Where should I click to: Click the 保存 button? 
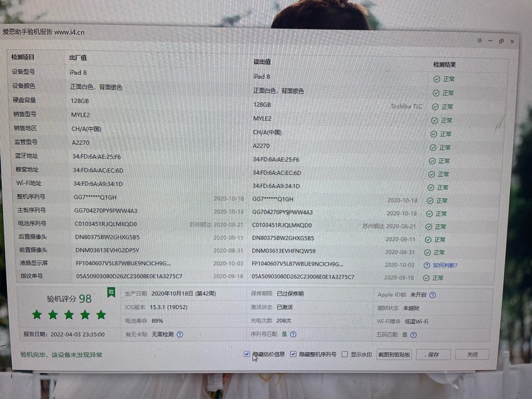pos(433,355)
